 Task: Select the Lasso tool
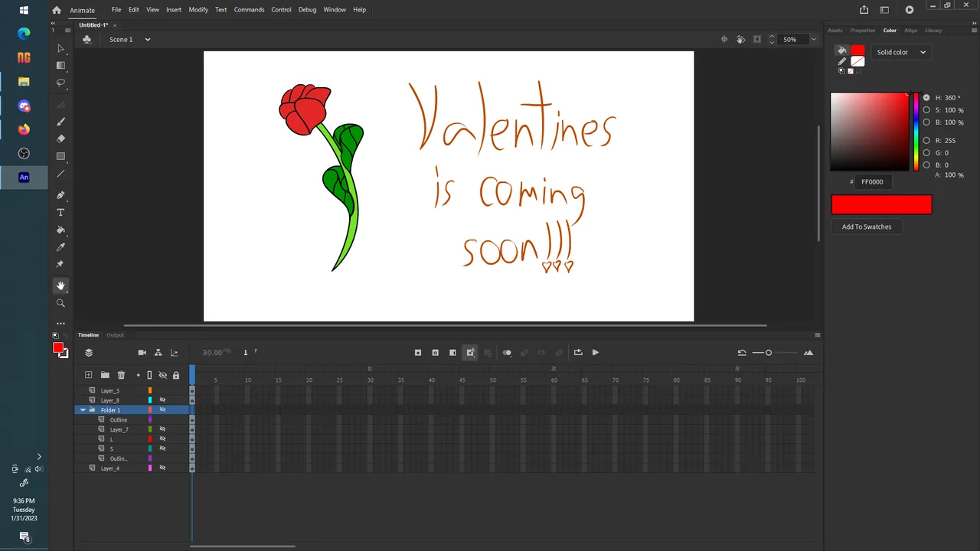click(60, 83)
